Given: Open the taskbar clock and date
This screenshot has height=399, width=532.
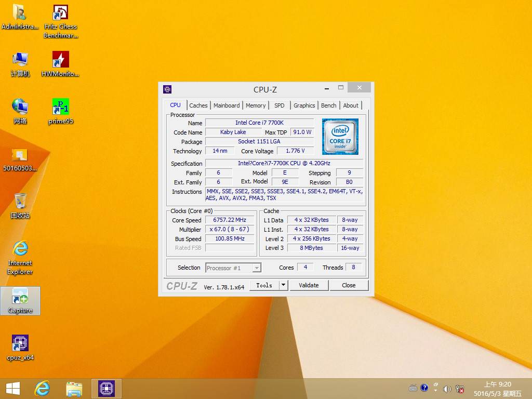Looking at the screenshot, I should [x=497, y=389].
